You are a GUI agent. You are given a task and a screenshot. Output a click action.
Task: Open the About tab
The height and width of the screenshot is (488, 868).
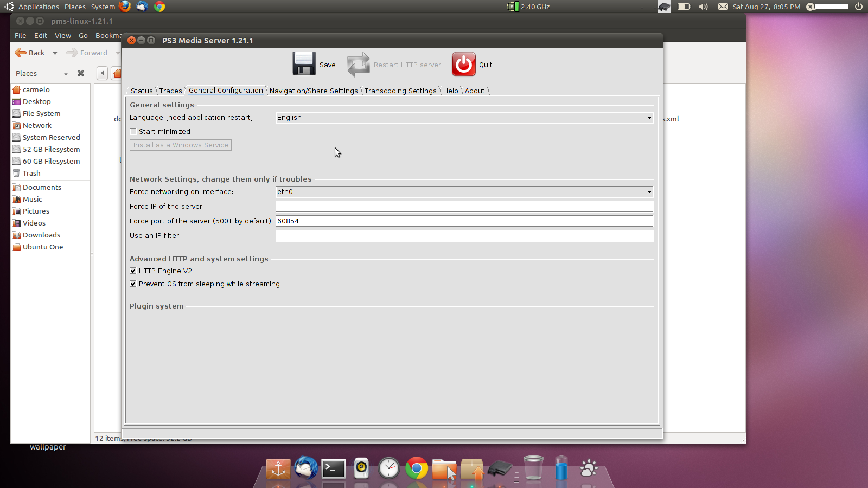pyautogui.click(x=475, y=91)
